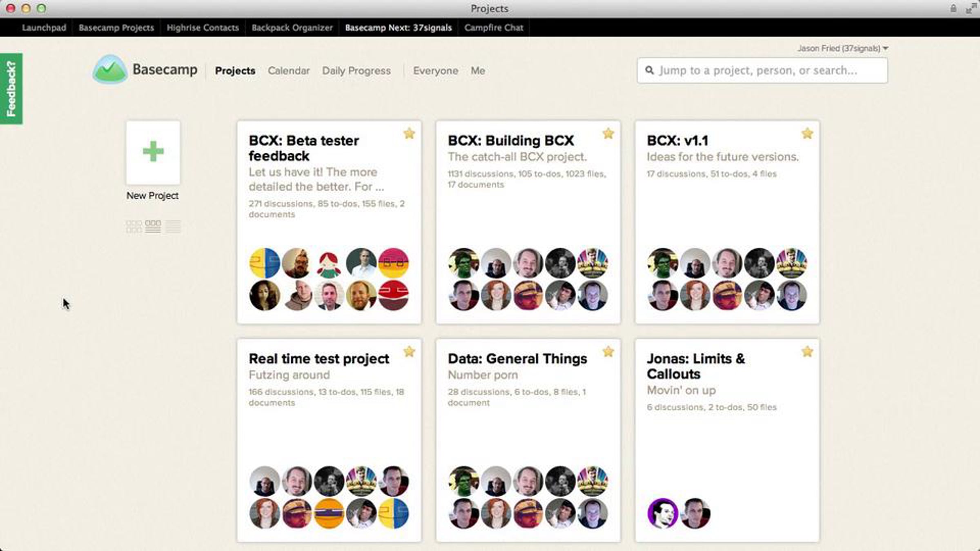Image resolution: width=980 pixels, height=551 pixels.
Task: Open the Daily Progress tab
Action: (356, 71)
